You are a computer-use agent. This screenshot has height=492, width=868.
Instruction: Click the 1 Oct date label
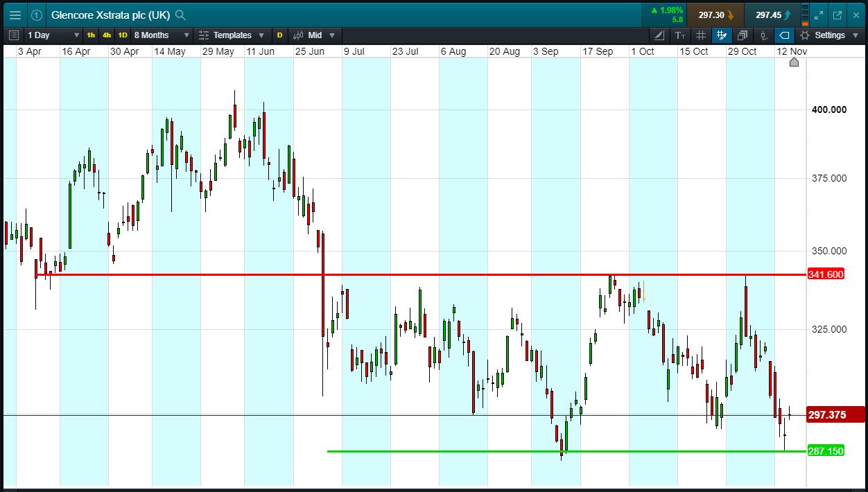coord(642,51)
